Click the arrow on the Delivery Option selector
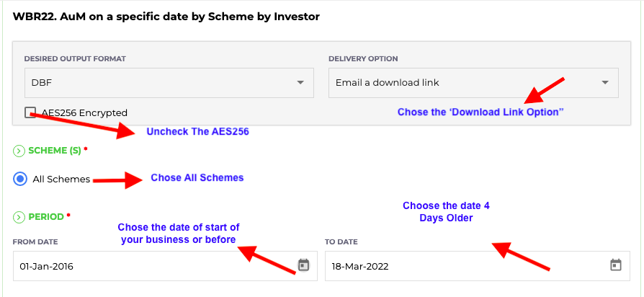 pyautogui.click(x=604, y=83)
